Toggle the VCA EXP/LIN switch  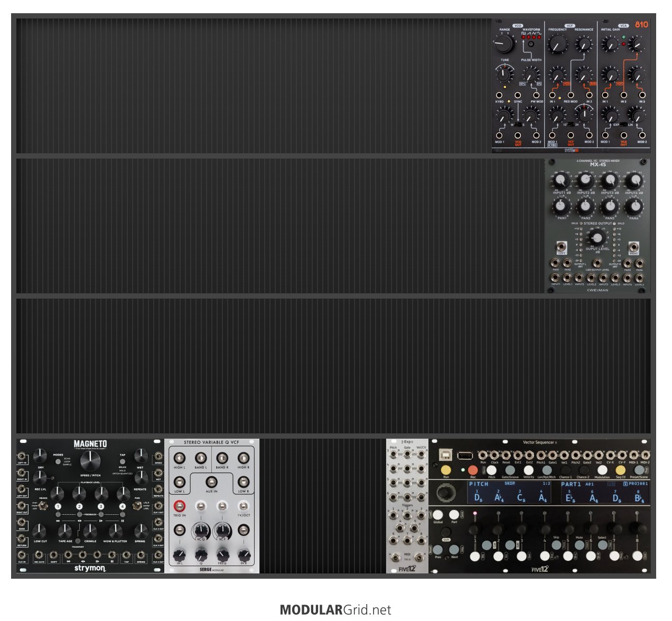click(623, 124)
